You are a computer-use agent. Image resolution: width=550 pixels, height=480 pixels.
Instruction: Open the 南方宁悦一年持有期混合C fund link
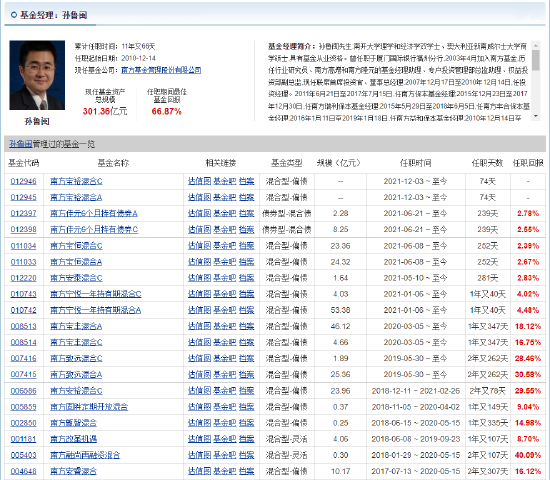(96, 294)
